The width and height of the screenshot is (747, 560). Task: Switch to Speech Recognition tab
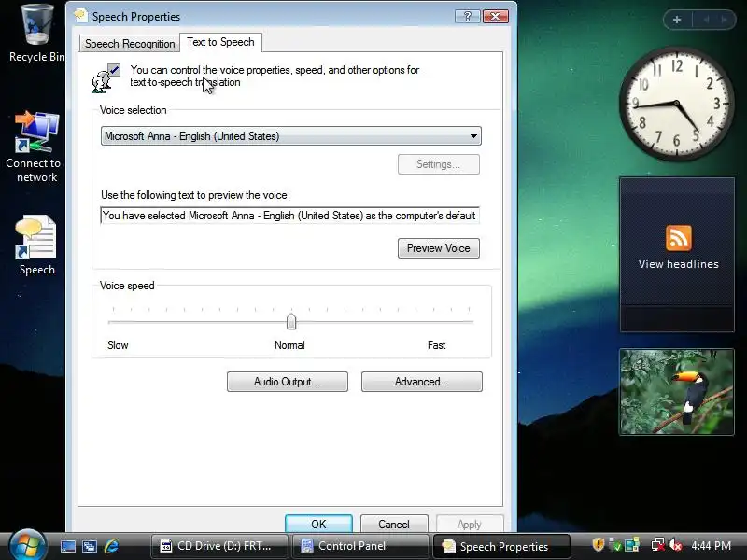130,44
